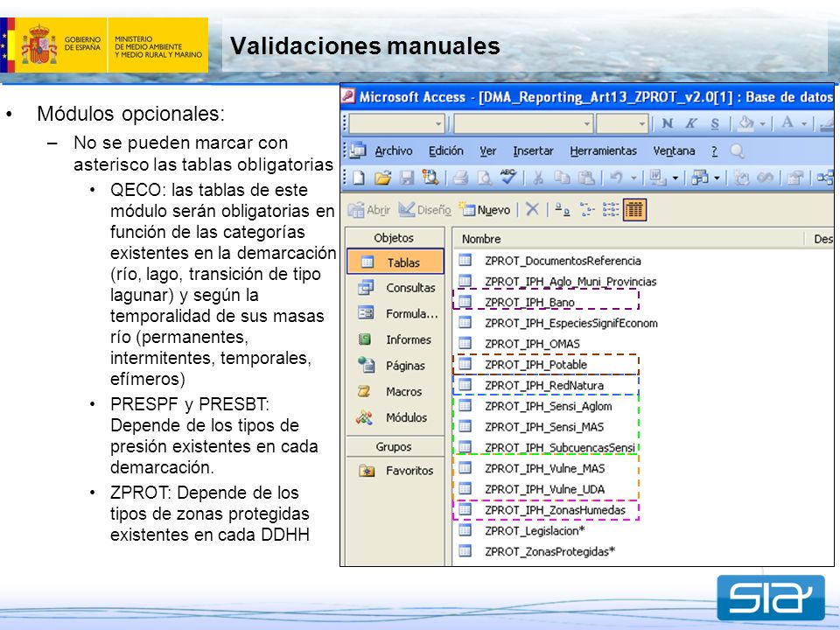The height and width of the screenshot is (630, 840).
Task: Click the Nuevo button
Action: tap(484, 209)
